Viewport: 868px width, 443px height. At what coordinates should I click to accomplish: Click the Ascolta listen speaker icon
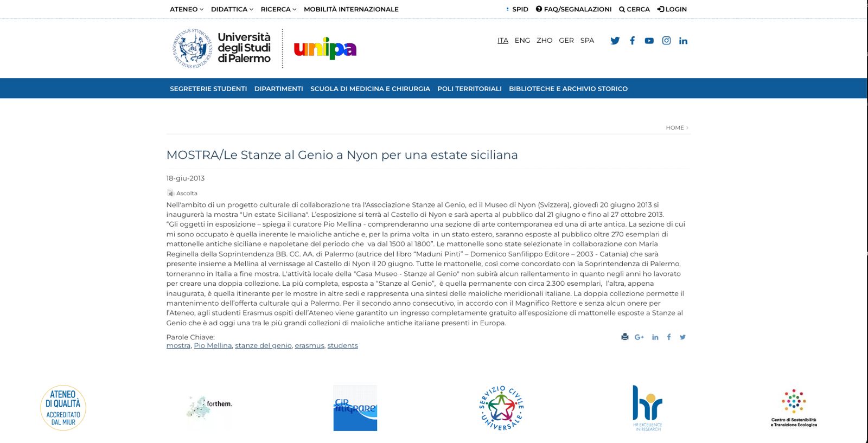point(170,193)
